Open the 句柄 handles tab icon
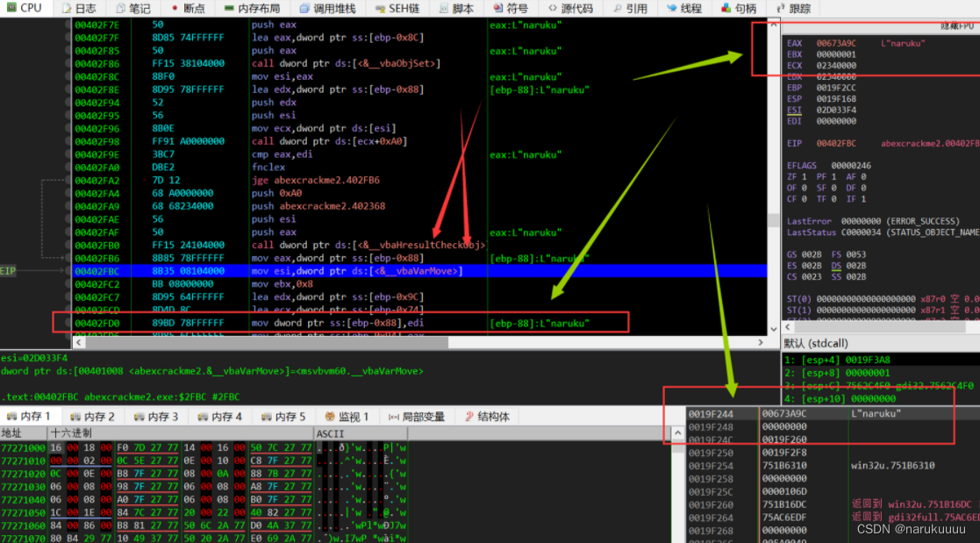The height and width of the screenshot is (543, 980). [x=739, y=8]
